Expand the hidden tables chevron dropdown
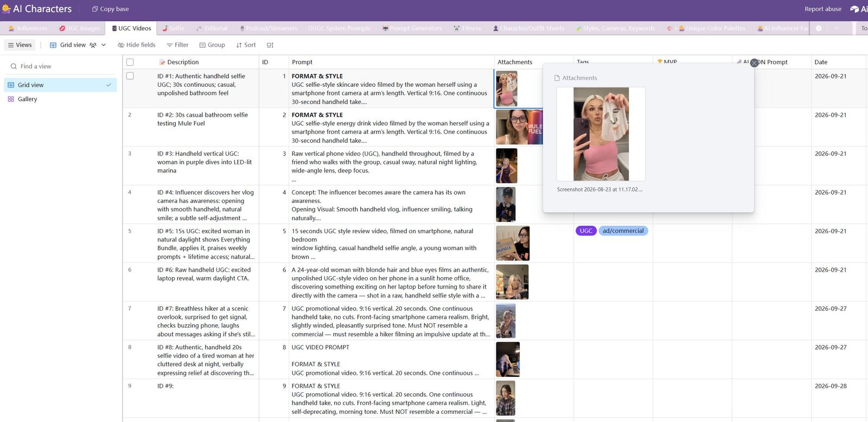The image size is (868, 422). (837, 28)
